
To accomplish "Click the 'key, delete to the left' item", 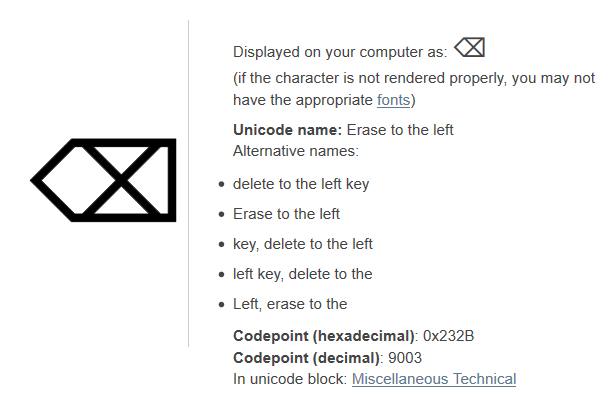I will [x=303, y=244].
